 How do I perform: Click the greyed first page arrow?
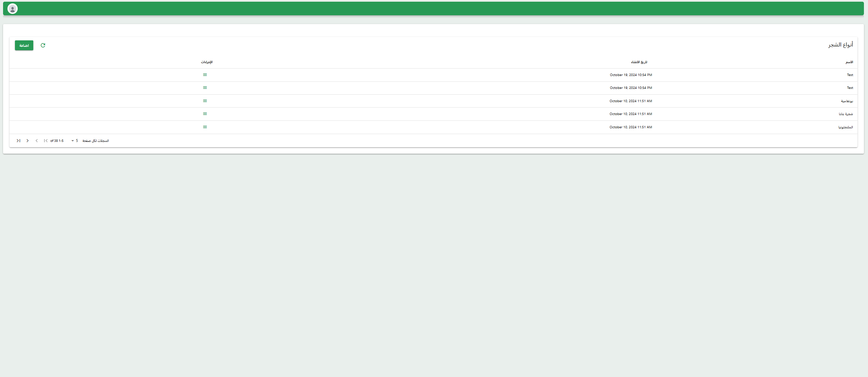click(46, 141)
